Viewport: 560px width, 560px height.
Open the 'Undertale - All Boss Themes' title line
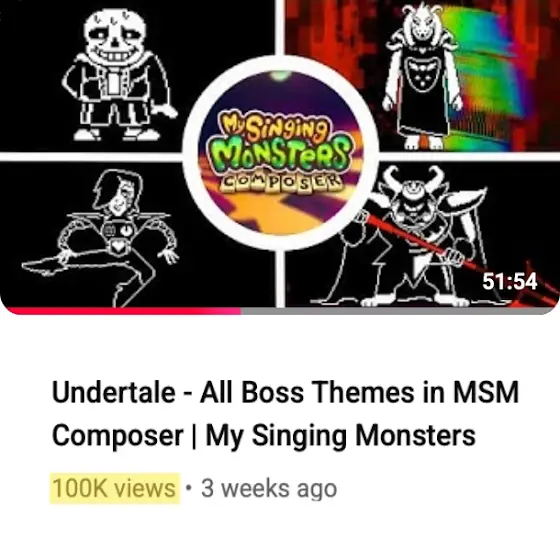tap(285, 392)
